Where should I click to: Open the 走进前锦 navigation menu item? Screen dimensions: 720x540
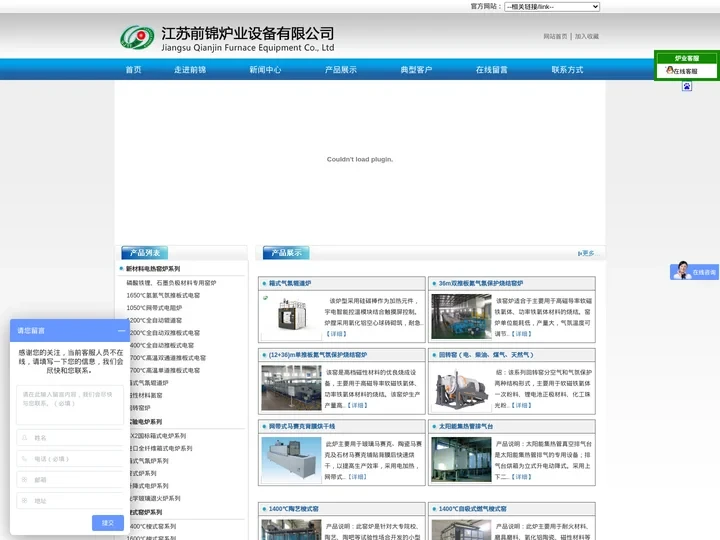190,70
